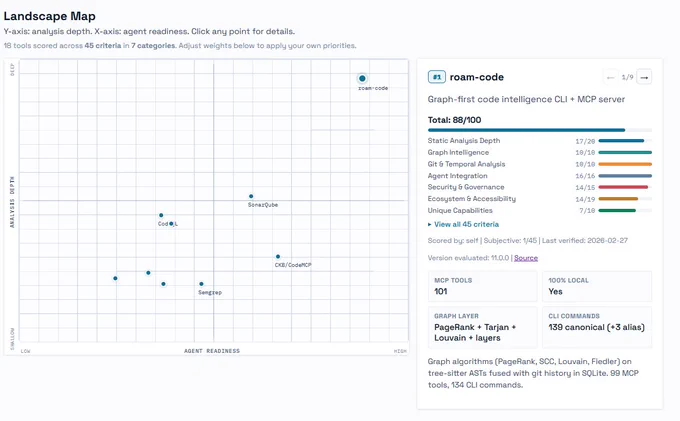Image resolution: width=680 pixels, height=421 pixels.
Task: Click the Git & Temporal Analysis label
Action: 466,164
